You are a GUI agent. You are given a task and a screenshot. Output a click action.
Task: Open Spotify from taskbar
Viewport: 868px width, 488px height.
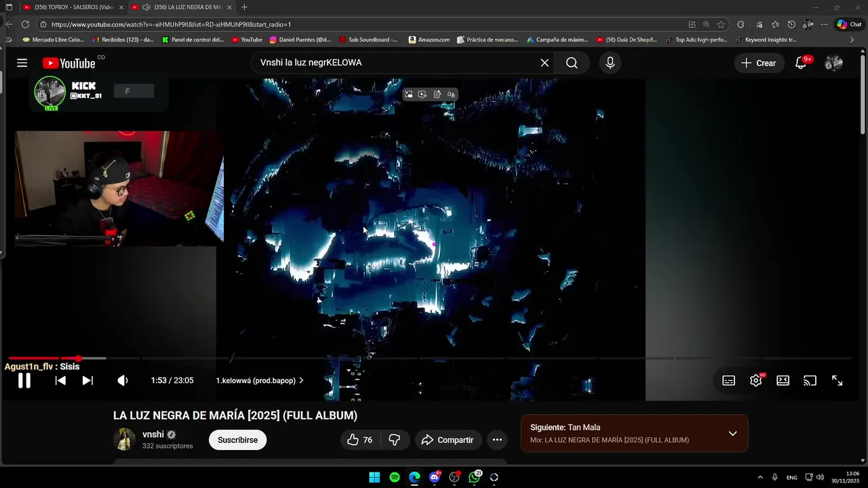(x=395, y=477)
